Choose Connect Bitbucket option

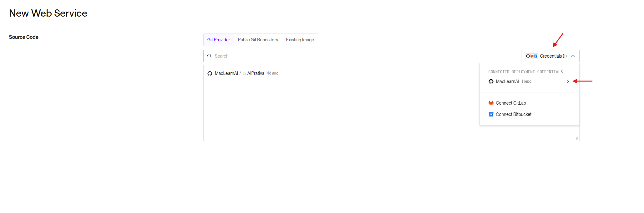pos(513,114)
